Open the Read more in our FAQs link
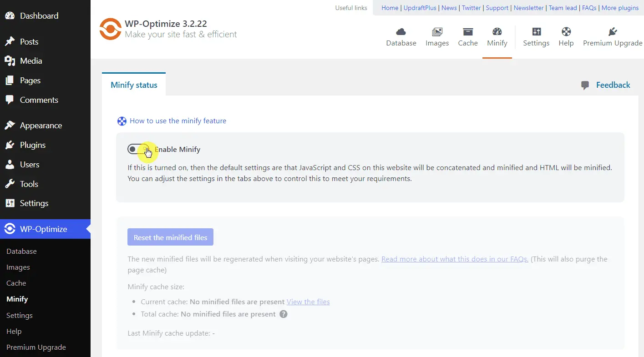This screenshot has width=644, height=357. point(455,259)
